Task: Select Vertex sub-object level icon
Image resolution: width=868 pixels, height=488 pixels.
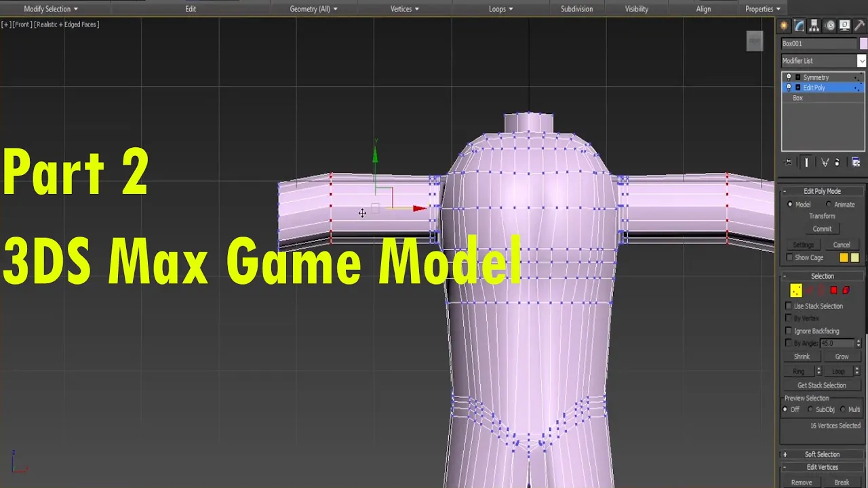Action: (x=796, y=290)
